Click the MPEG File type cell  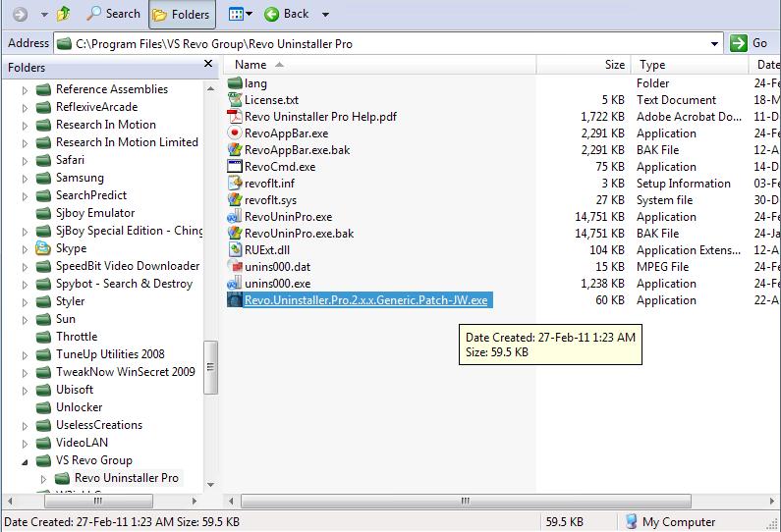662,267
